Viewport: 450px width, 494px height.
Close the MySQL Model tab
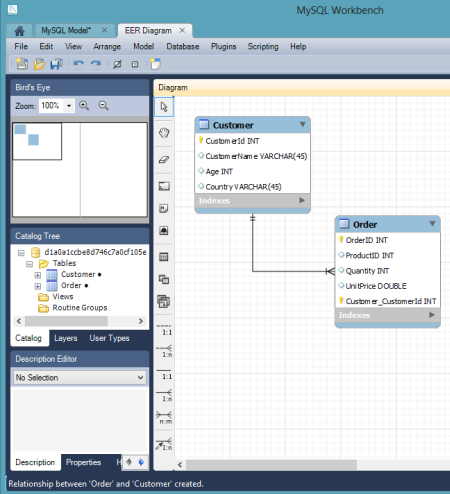point(104,30)
